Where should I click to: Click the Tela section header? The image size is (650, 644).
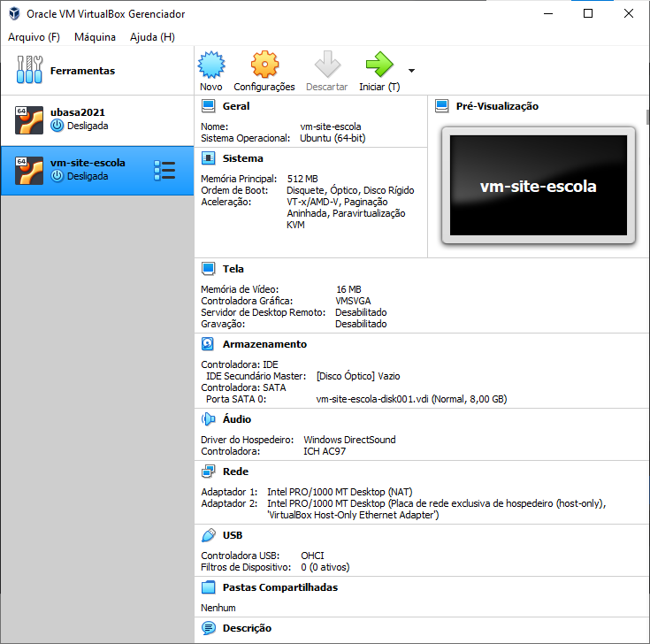(233, 269)
